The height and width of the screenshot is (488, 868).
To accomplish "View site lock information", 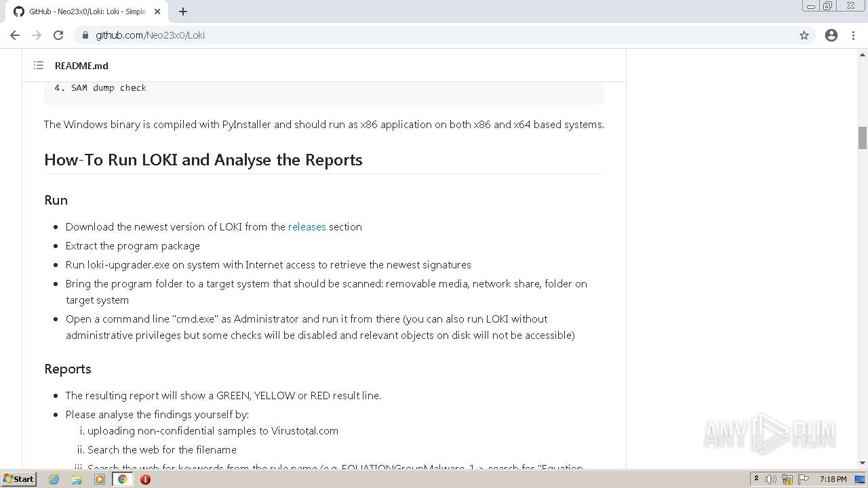I will point(85,35).
